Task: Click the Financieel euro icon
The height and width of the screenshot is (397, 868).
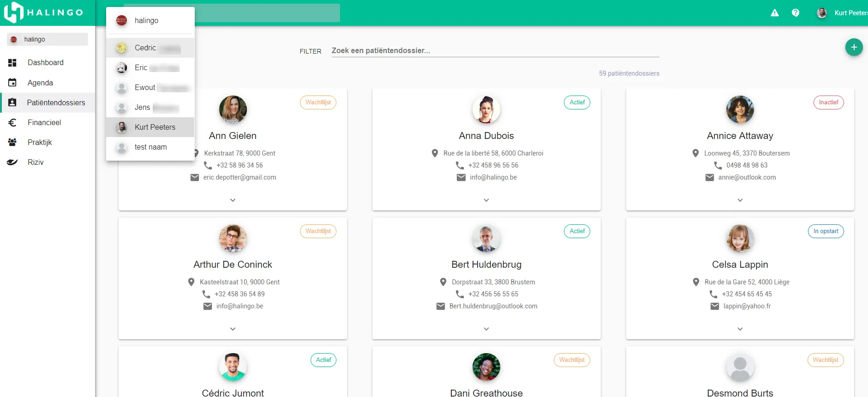Action: 12,122
